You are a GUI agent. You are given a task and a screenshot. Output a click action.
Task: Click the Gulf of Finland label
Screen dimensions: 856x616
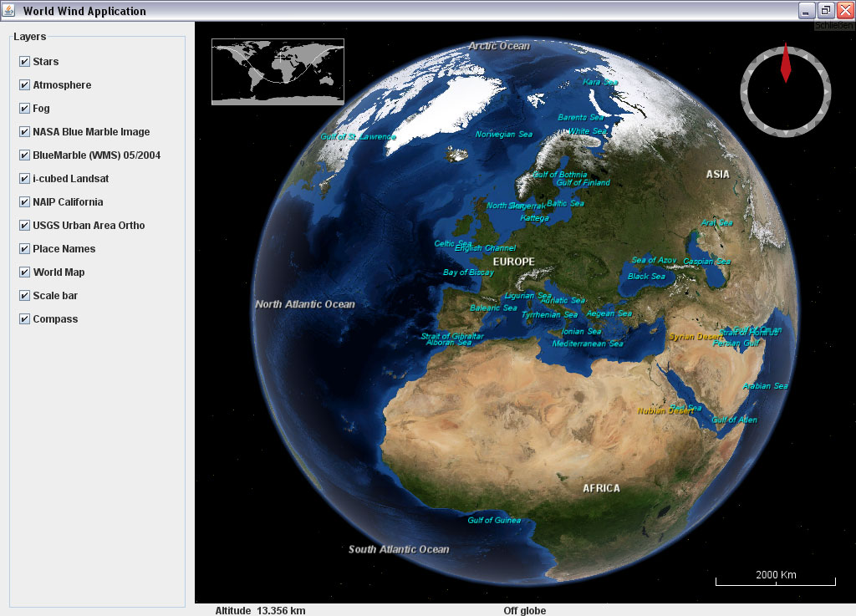point(583,183)
